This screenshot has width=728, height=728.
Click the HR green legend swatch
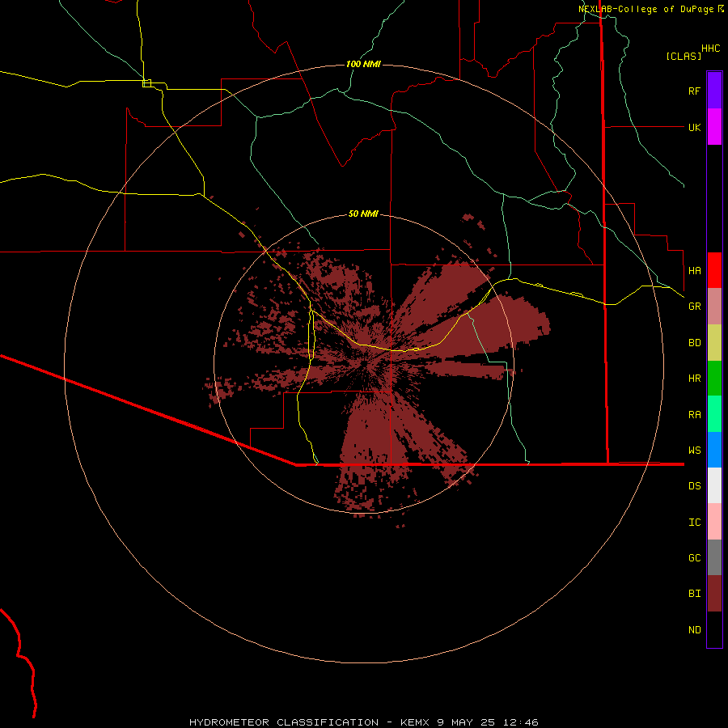(714, 379)
